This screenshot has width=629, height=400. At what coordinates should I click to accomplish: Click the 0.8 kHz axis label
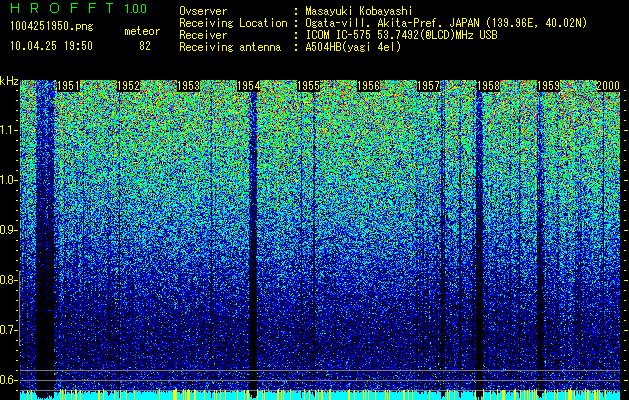click(x=8, y=280)
